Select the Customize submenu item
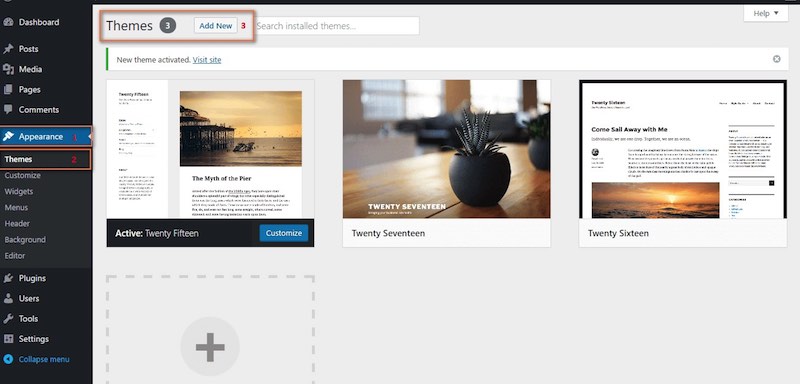This screenshot has height=384, width=800. coord(22,175)
